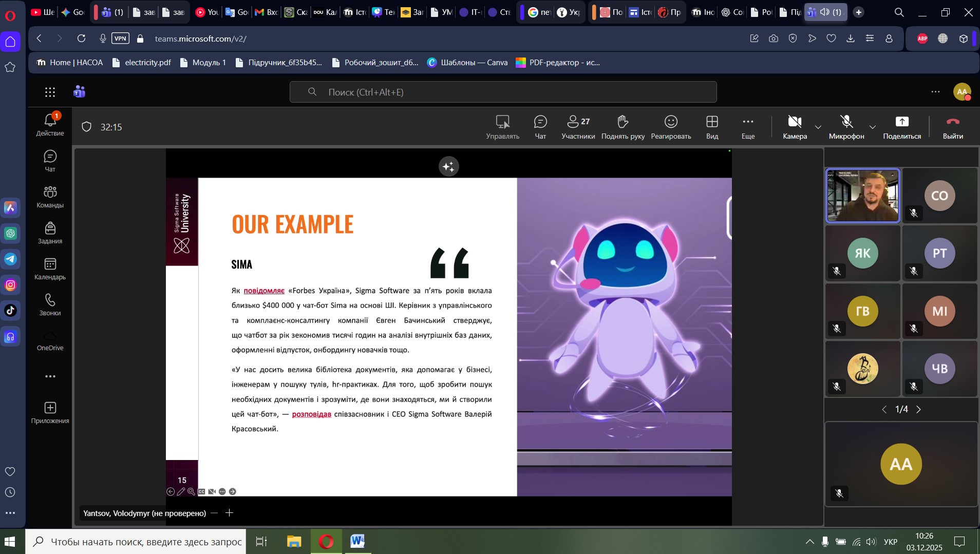The width and height of the screenshot is (980, 554).
Task: Unmute the microphone
Action: pos(846,127)
